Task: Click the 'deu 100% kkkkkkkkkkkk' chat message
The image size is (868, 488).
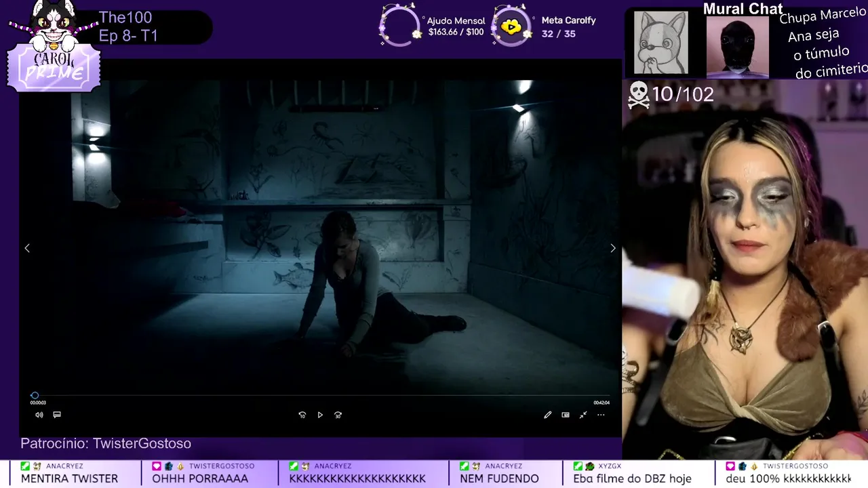Action: [x=788, y=479]
